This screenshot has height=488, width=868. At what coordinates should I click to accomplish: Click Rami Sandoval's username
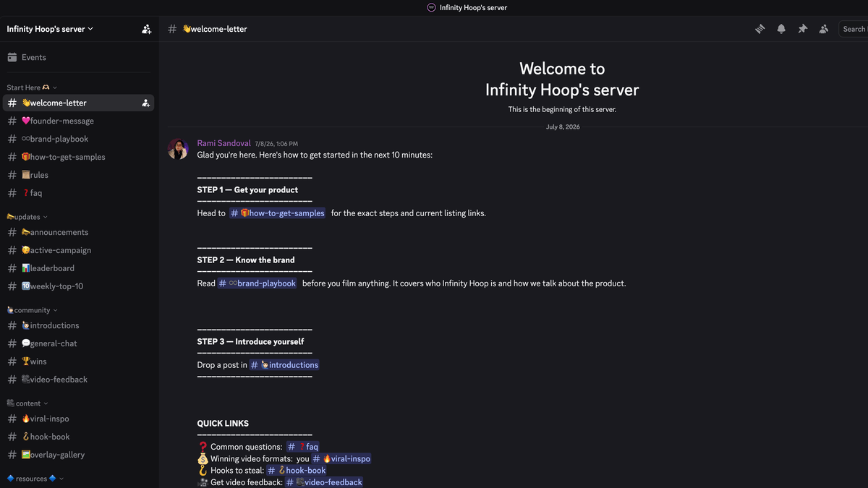tap(224, 143)
